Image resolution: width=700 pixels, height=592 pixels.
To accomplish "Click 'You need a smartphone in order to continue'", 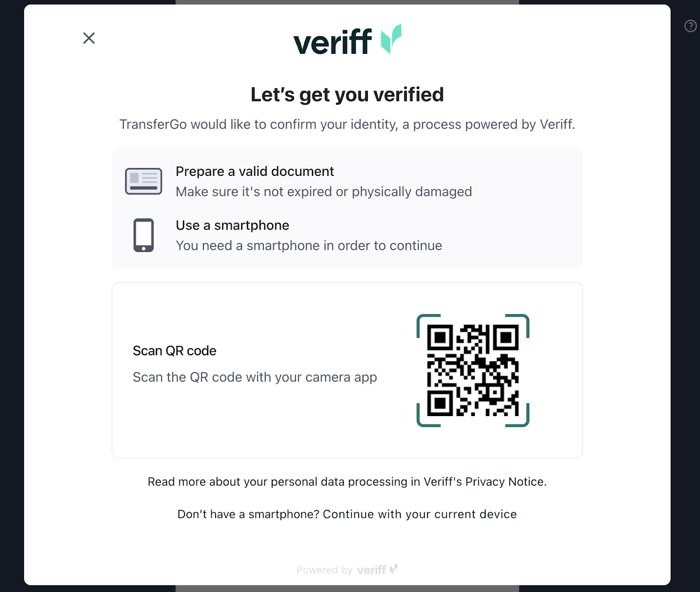I will (309, 246).
